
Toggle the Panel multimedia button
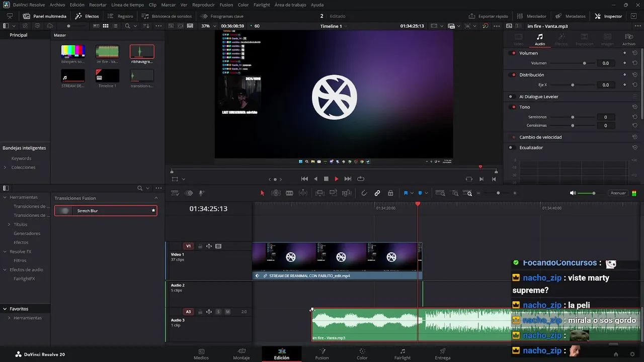[x=45, y=16]
